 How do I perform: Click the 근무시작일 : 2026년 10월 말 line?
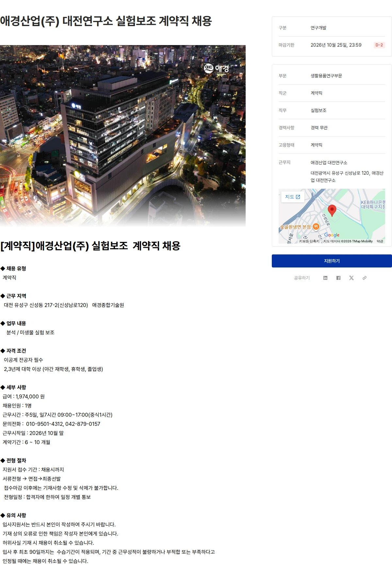pos(33,433)
